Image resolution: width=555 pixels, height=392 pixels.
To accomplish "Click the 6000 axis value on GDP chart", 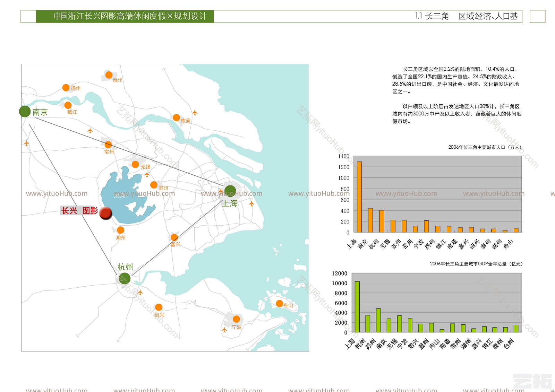I will 341,303.
